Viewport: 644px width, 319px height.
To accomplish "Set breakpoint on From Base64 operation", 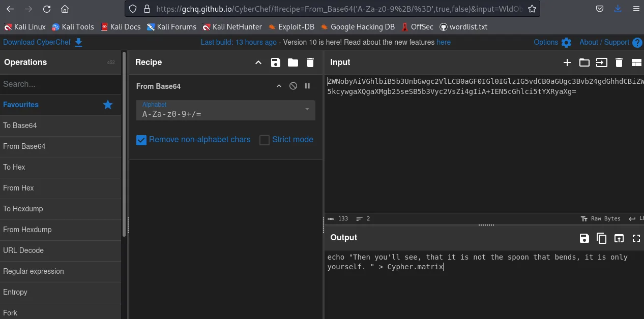I will tap(307, 86).
